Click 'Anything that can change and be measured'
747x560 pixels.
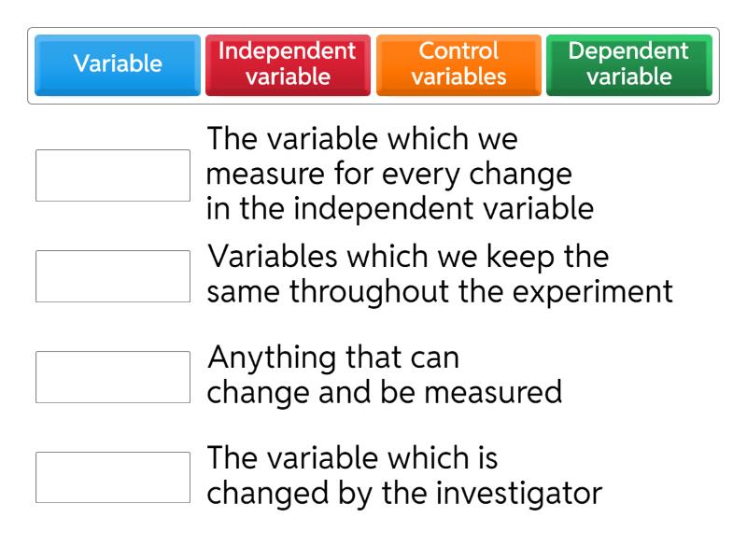point(384,376)
